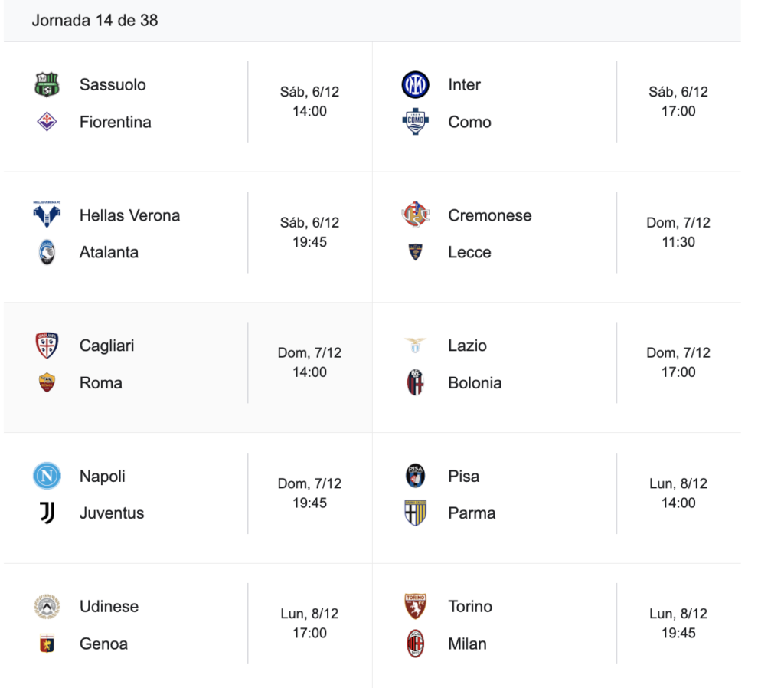The image size is (784, 688).
Task: Open match scheduled Dom 7/12 11:30
Action: click(x=678, y=232)
